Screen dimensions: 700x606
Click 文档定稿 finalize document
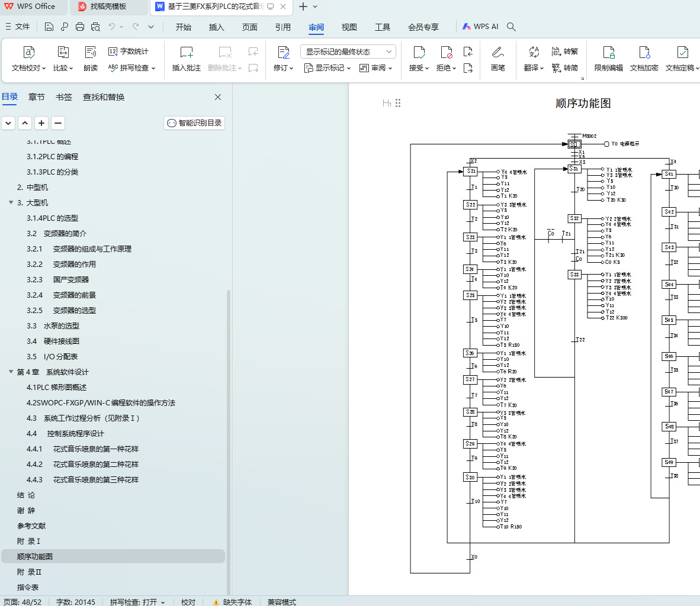pos(682,59)
